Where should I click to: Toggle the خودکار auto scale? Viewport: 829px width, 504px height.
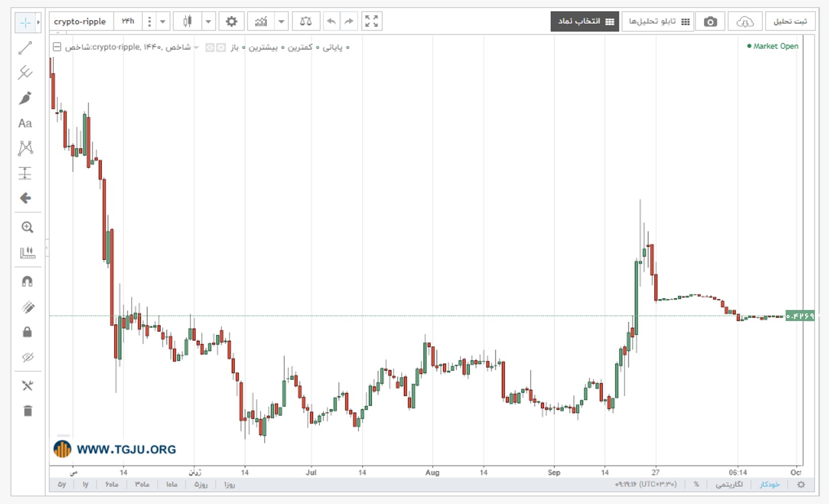pos(769,484)
